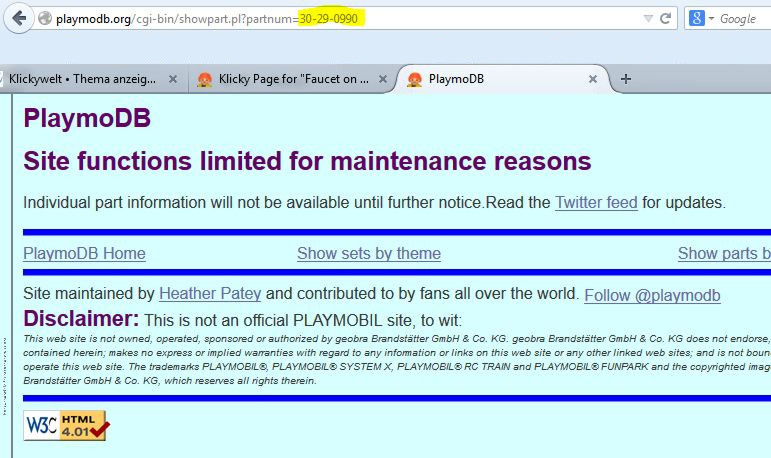Open the search engine selector dropdown
This screenshot has width=771, height=458.
coord(712,19)
